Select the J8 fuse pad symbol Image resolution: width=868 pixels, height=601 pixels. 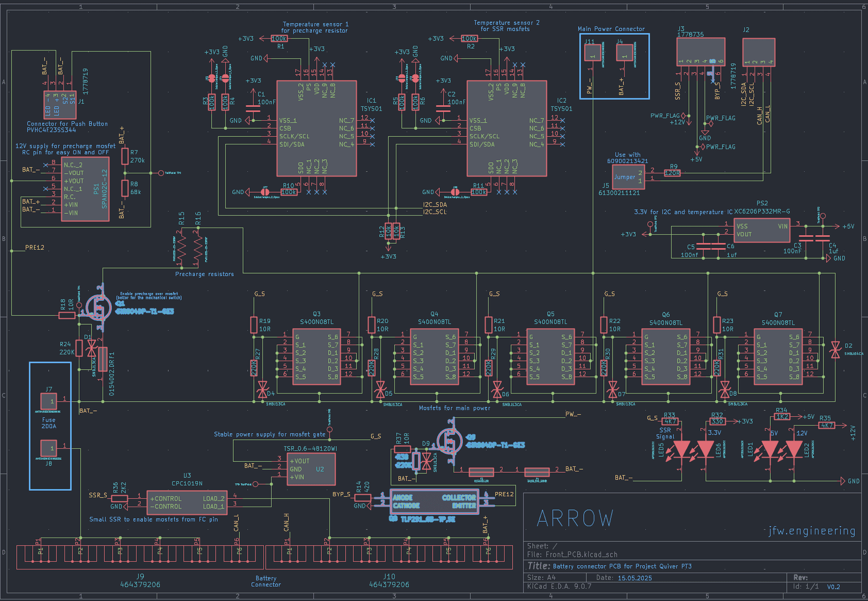(x=49, y=448)
